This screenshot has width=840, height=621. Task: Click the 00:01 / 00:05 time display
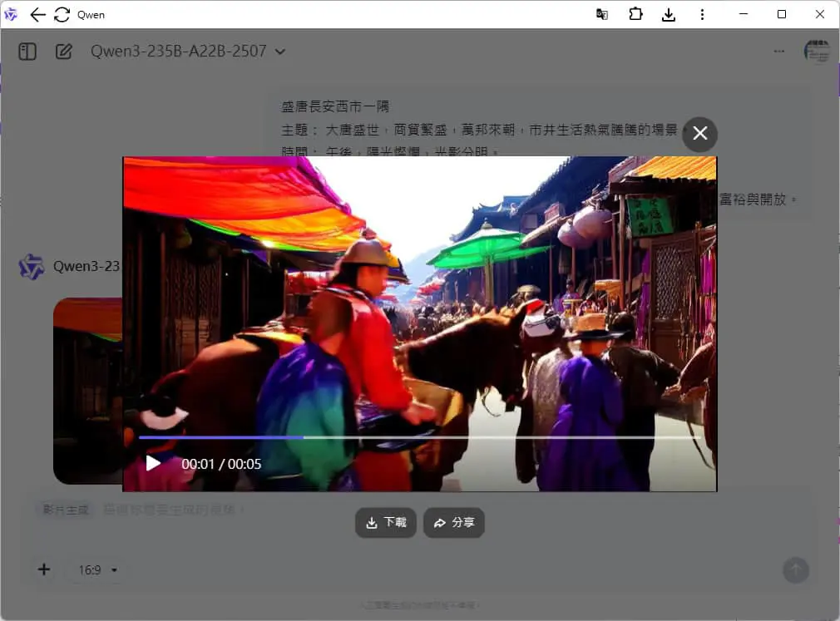[x=221, y=464]
